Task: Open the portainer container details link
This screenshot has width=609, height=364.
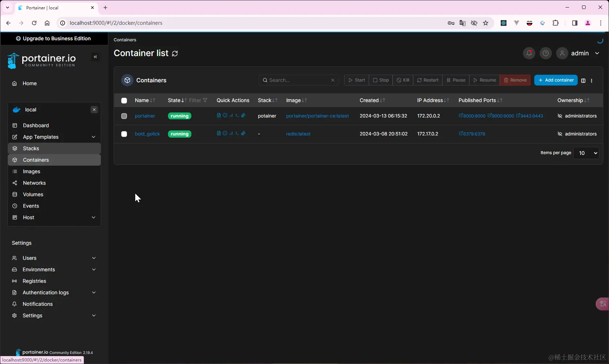Action: 145,116
